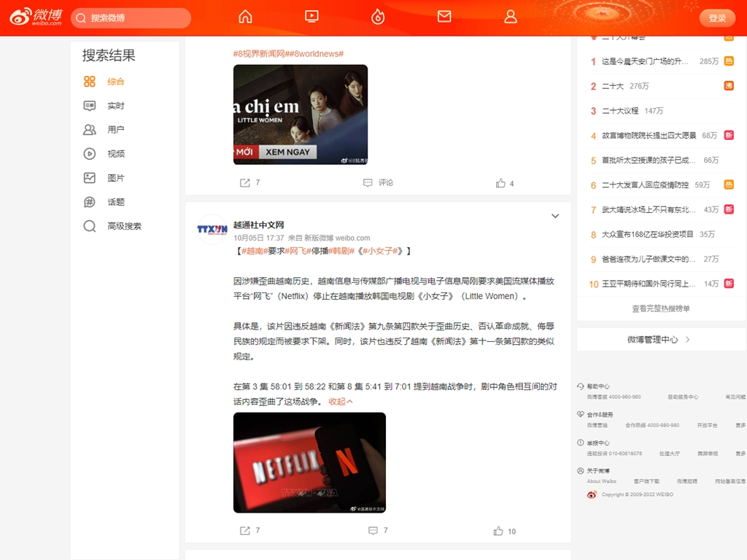Screen dimensions: 747x560
Task: Open the video channel icon in header
Action: pos(311,17)
